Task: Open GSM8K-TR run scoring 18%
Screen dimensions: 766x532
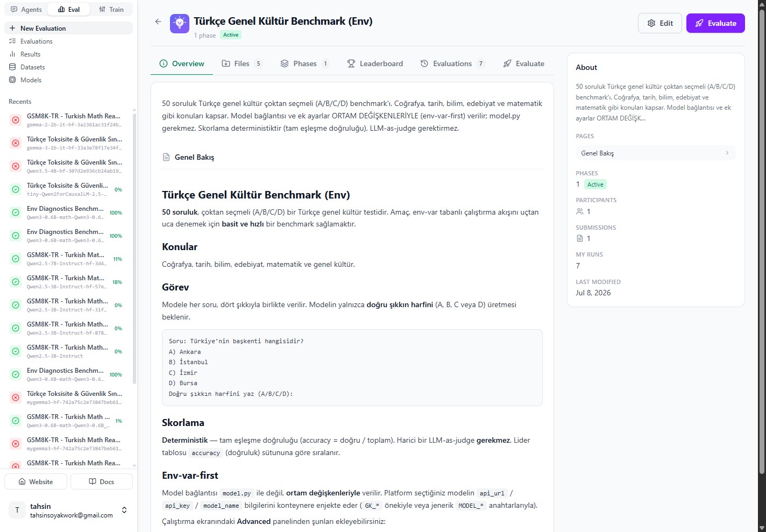Action: [x=68, y=281]
